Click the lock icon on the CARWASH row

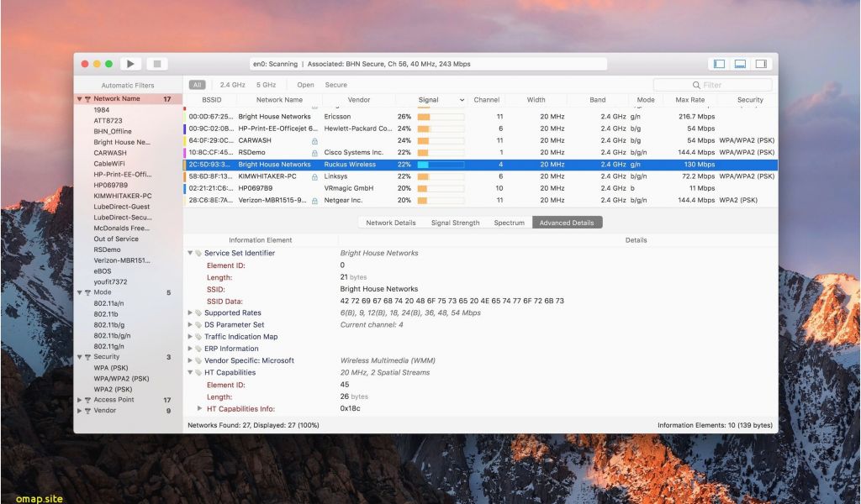(314, 141)
